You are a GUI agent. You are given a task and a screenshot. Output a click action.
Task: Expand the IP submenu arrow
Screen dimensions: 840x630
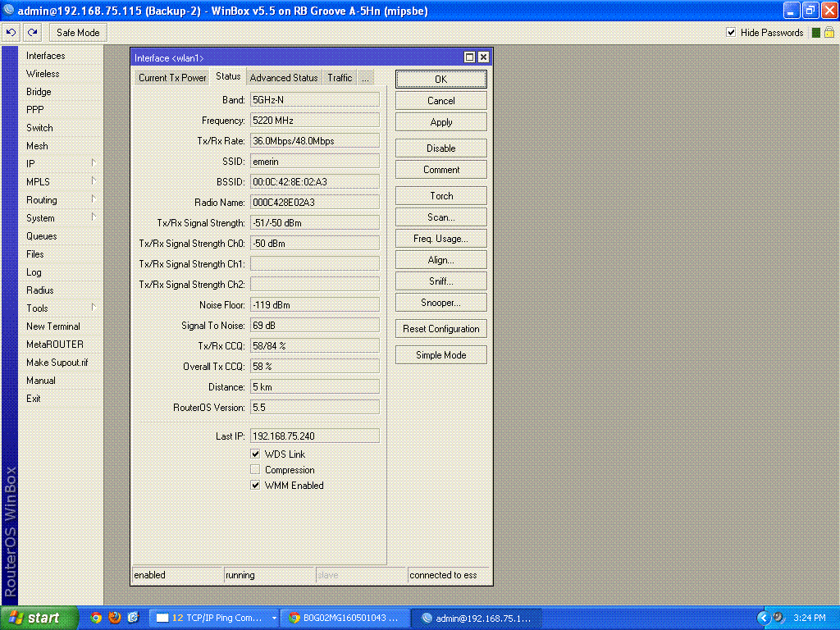(x=94, y=163)
